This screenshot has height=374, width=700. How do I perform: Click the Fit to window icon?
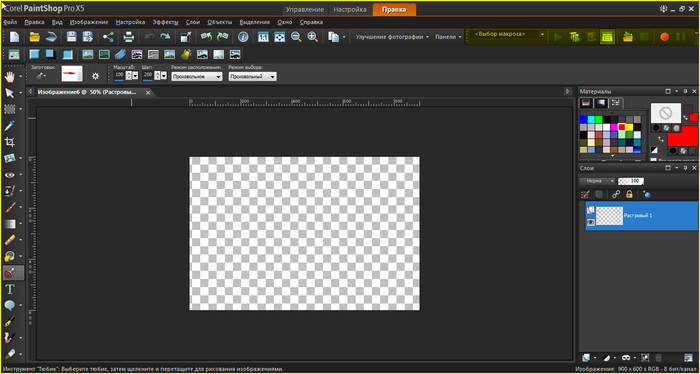(279, 37)
